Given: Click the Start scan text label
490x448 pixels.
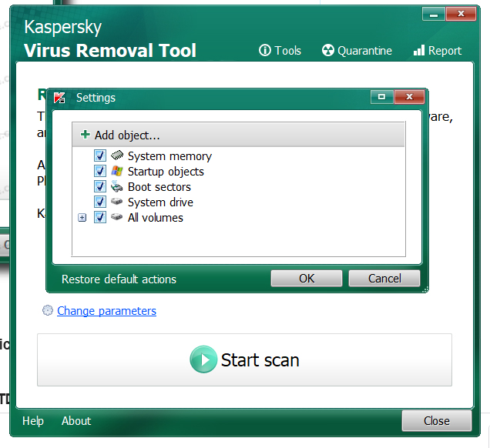Looking at the screenshot, I should pos(260,360).
